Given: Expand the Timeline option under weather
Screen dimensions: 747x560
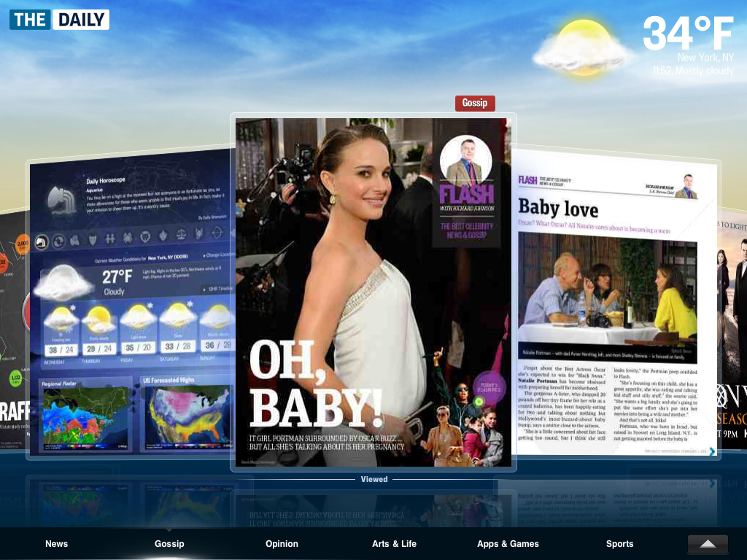Looking at the screenshot, I should click(x=217, y=289).
